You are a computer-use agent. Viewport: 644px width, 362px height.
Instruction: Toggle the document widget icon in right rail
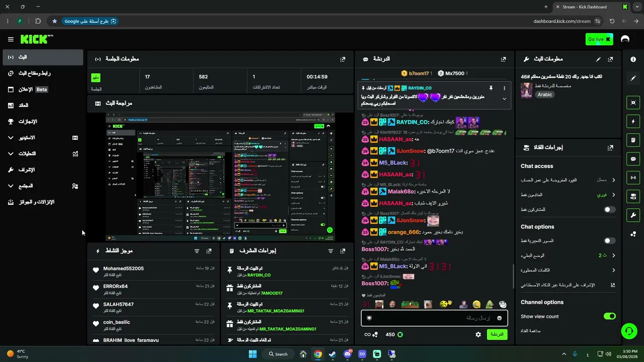[633, 140]
